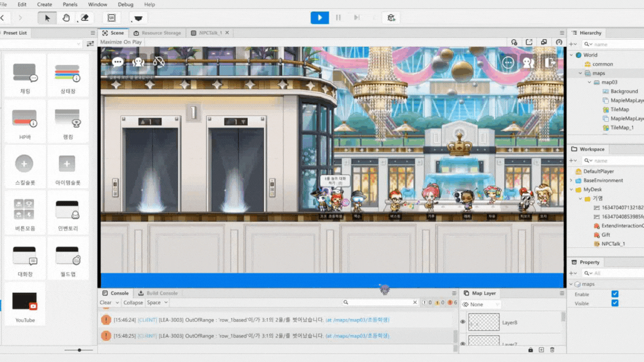The height and width of the screenshot is (362, 644).
Task: Open the None dropdown in Map Layer
Action: [481, 304]
